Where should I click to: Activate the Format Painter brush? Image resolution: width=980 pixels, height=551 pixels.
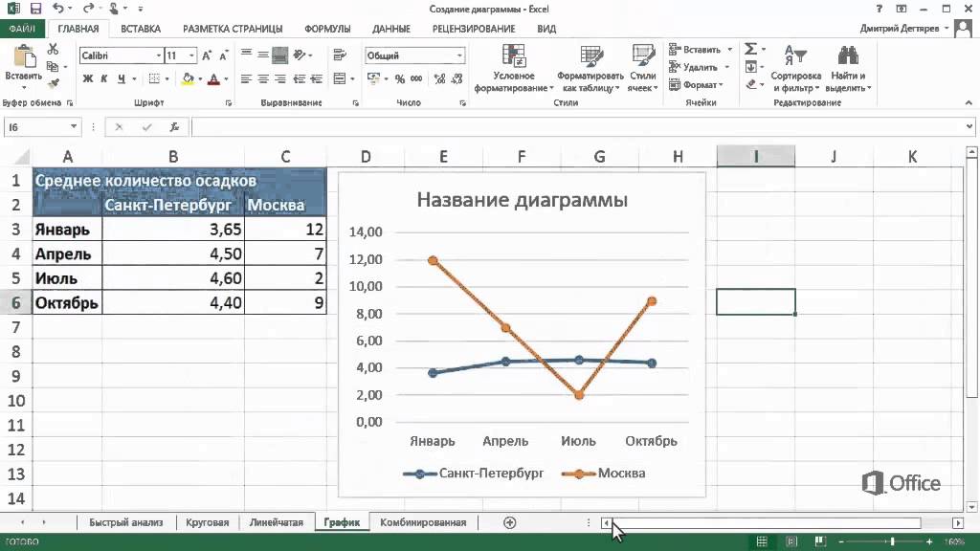[x=54, y=82]
